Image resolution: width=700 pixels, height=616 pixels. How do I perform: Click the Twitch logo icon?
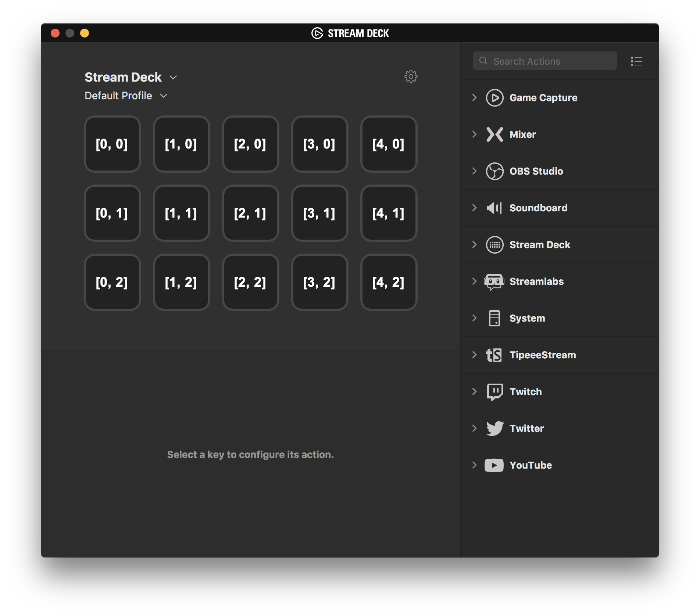click(x=494, y=392)
